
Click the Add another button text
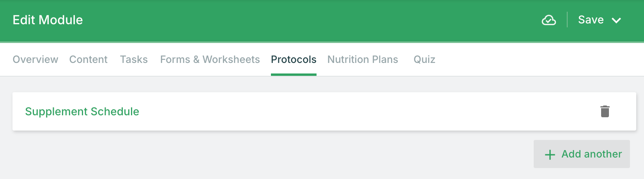[591, 154]
